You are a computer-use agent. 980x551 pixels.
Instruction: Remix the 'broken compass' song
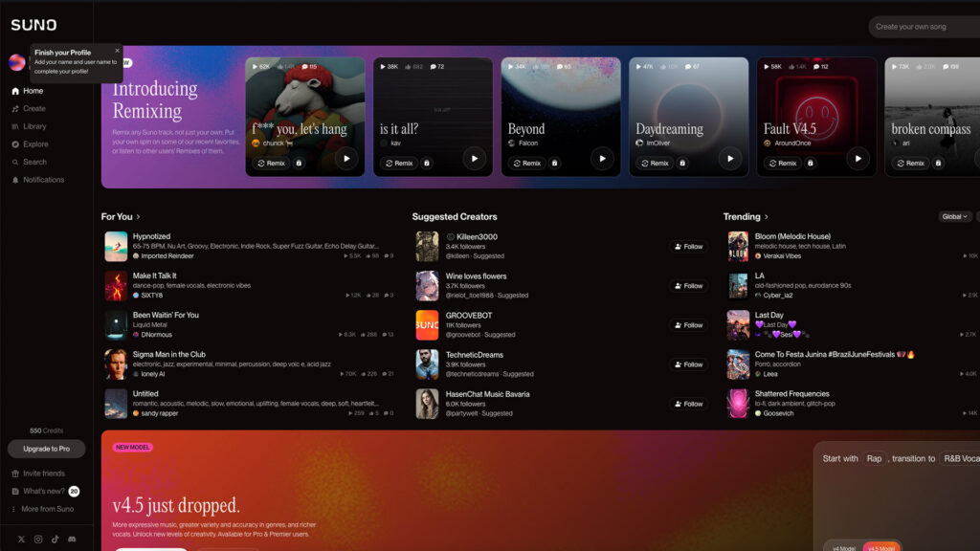910,163
